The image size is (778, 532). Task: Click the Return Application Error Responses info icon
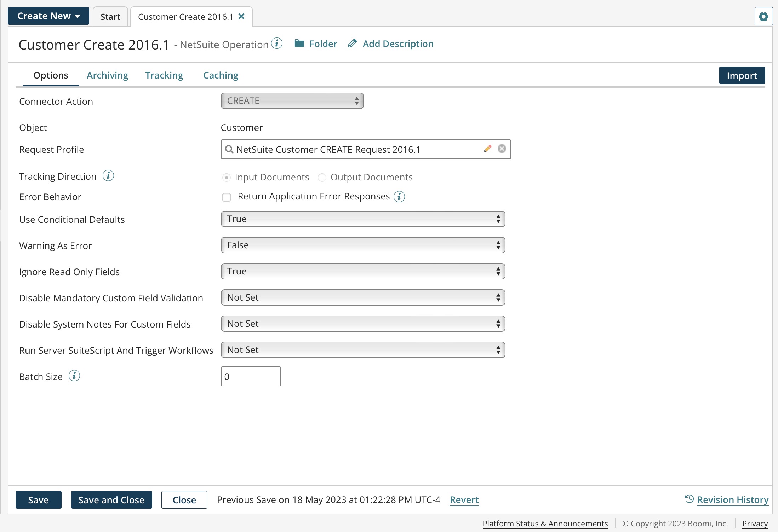[x=399, y=197]
